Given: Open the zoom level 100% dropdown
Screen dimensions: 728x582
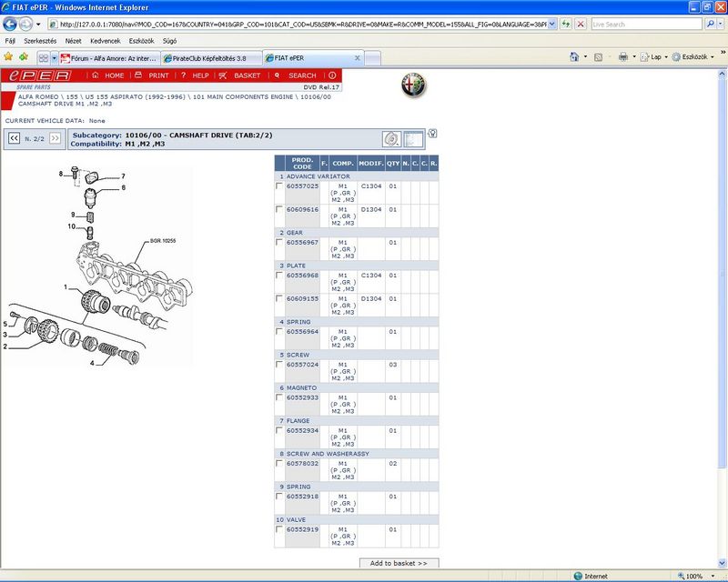Looking at the screenshot, I should tap(712, 576).
